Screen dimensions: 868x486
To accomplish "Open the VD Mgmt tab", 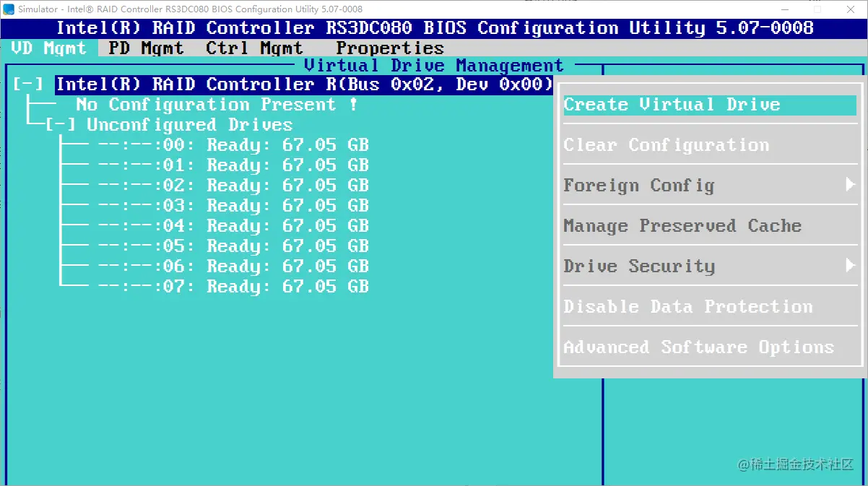I will pos(49,48).
